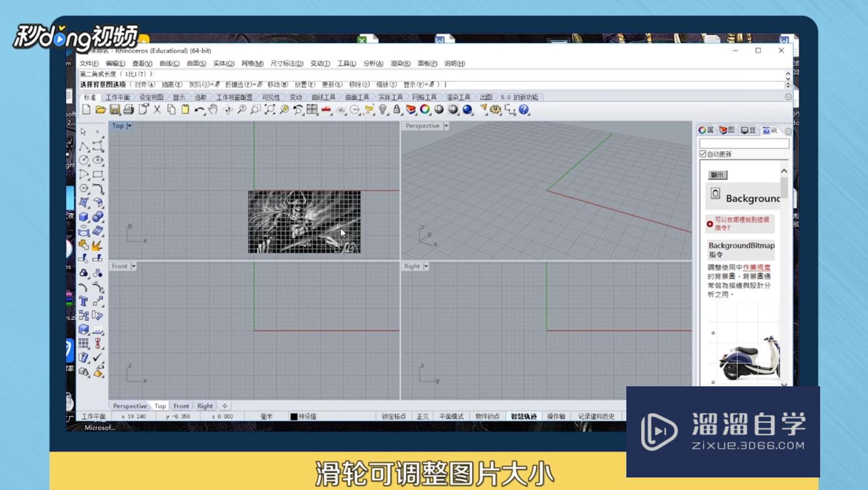Click the Zoom Extents icon
The width and height of the screenshot is (868, 490).
(270, 109)
